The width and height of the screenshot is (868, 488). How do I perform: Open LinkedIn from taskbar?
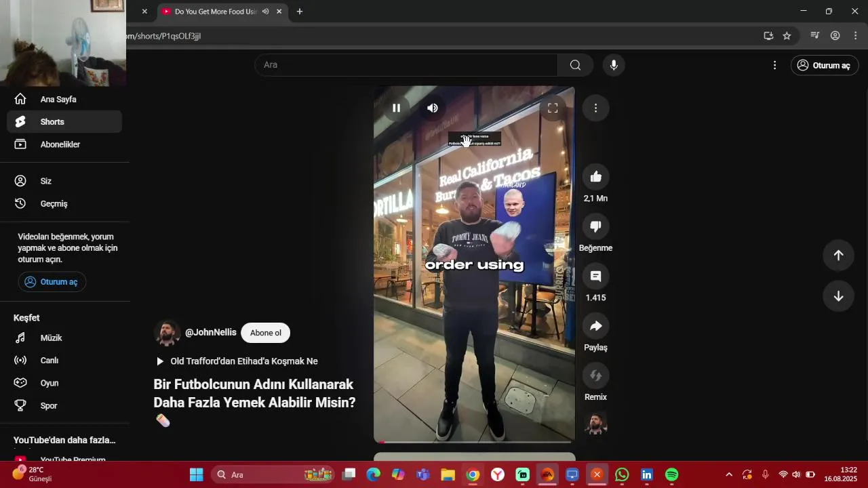647,474
